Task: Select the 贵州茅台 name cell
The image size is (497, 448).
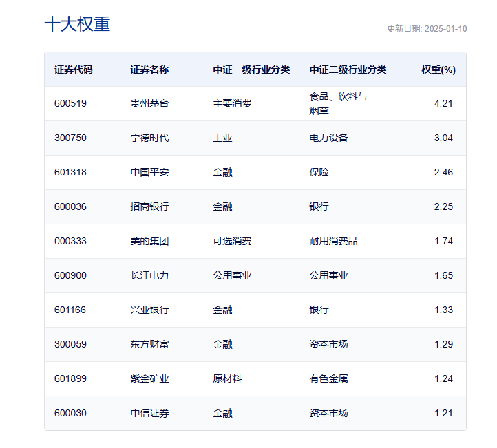Action: pyautogui.click(x=149, y=104)
